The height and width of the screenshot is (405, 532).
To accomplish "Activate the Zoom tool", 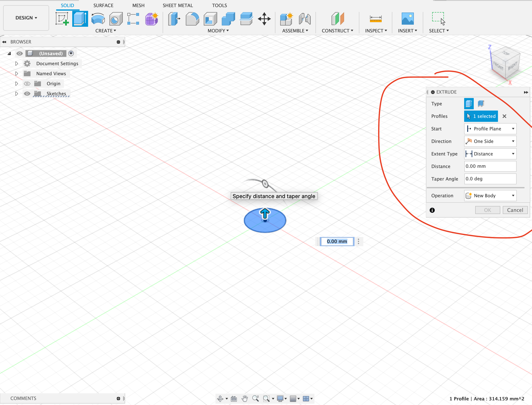I will click(256, 399).
